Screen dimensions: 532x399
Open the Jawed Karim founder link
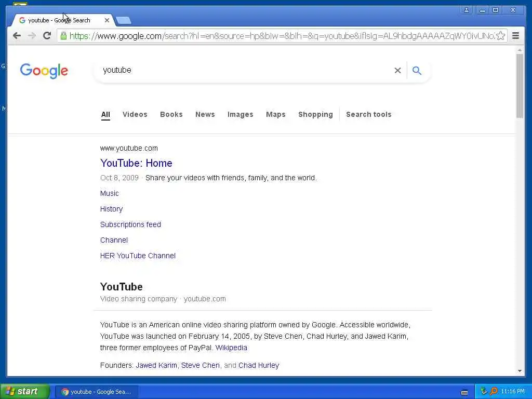pyautogui.click(x=156, y=365)
